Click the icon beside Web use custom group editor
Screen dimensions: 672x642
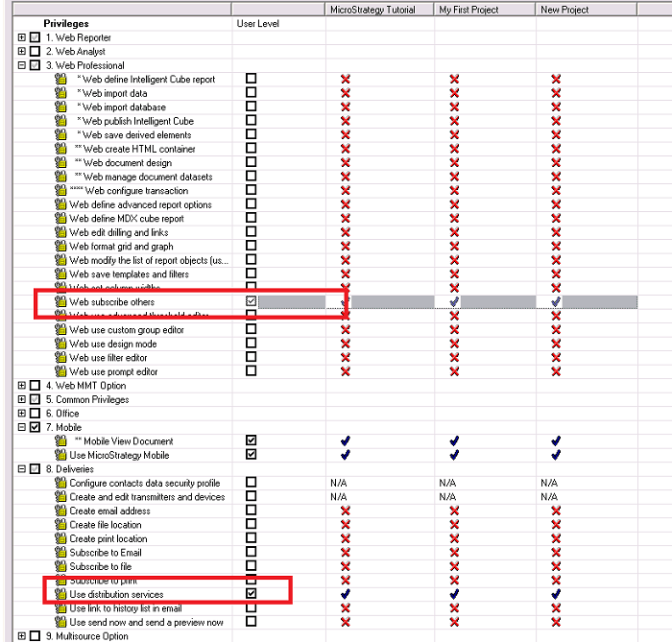pos(60,329)
